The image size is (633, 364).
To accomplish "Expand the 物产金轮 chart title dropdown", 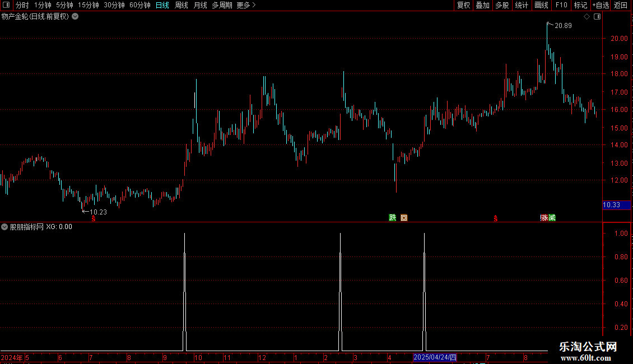I will (x=75, y=17).
